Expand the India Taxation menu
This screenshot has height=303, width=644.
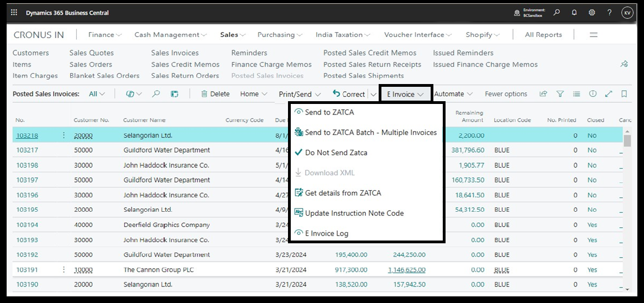pos(343,35)
